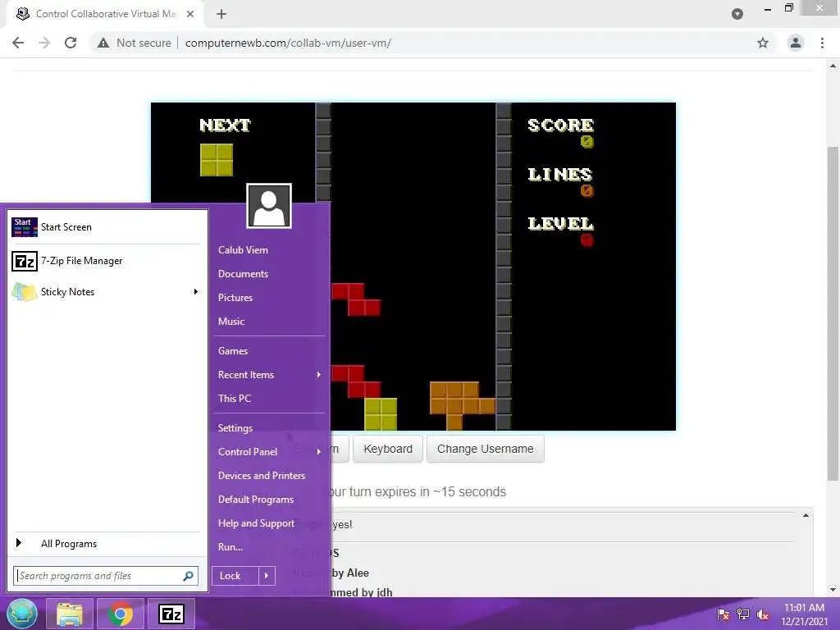Open Chrome profile avatar
This screenshot has width=840, height=630.
tap(796, 43)
